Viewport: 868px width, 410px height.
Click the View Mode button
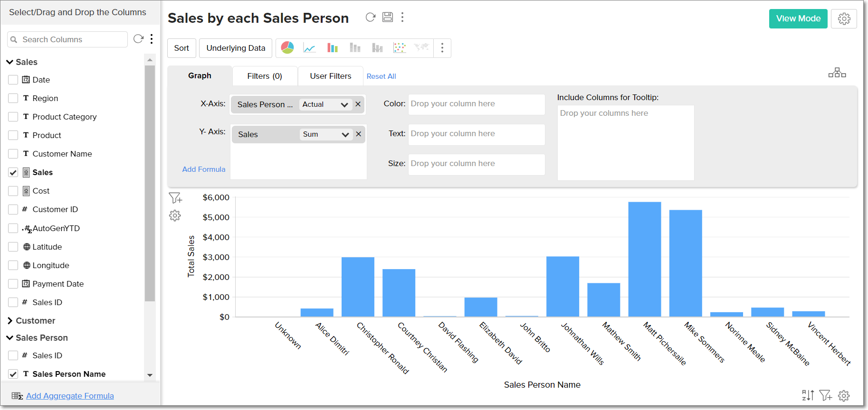(x=798, y=19)
